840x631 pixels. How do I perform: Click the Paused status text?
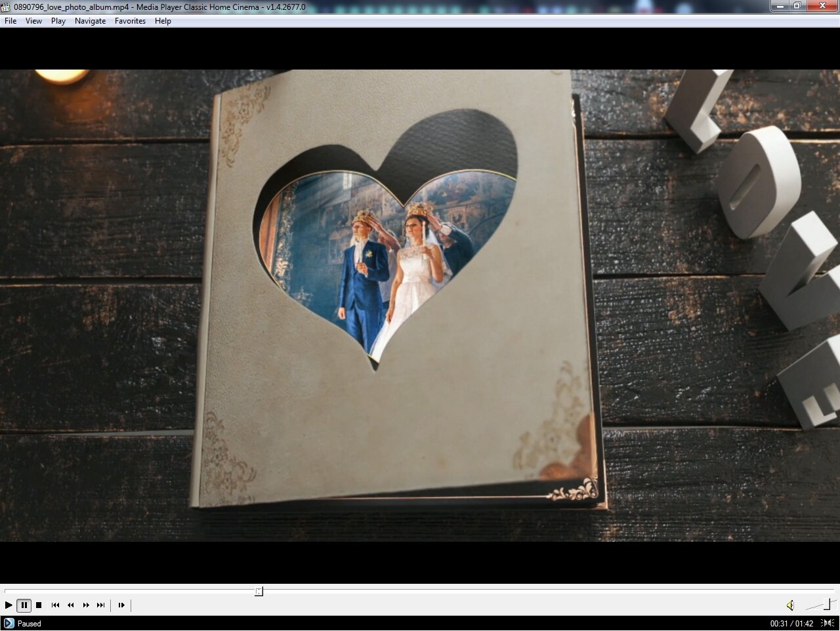pyautogui.click(x=30, y=624)
